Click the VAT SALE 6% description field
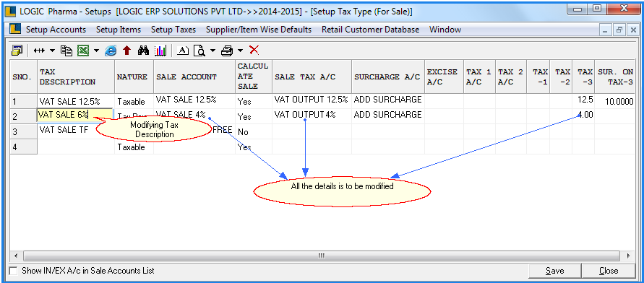 pyautogui.click(x=75, y=116)
